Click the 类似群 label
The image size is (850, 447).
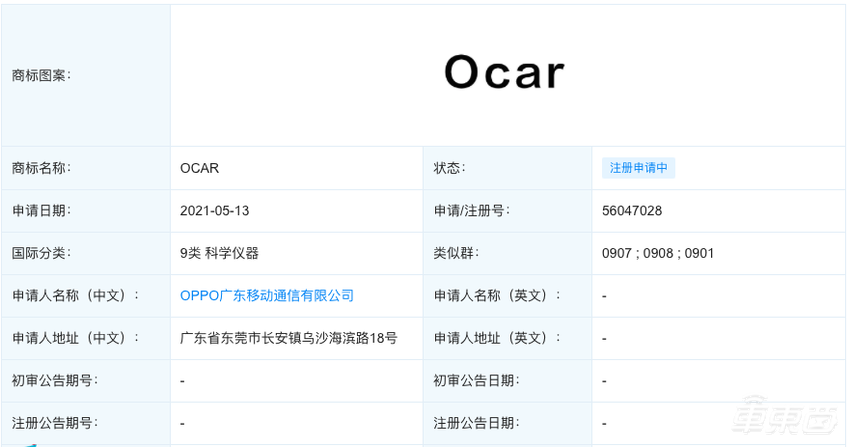(x=456, y=253)
